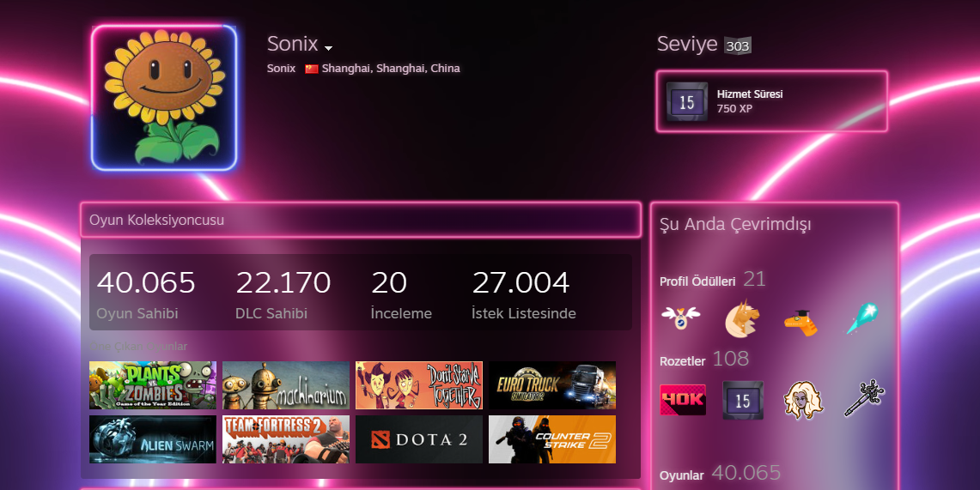Open the Euro Truck Simulator 2 thumbnail

pyautogui.click(x=552, y=385)
